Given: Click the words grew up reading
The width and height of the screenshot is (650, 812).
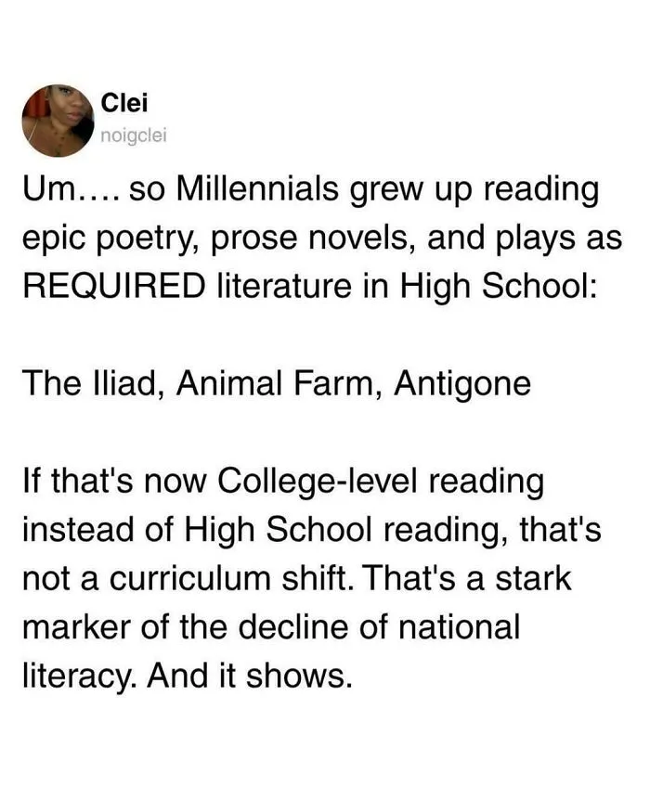Looking at the screenshot, I should pyautogui.click(x=474, y=190).
